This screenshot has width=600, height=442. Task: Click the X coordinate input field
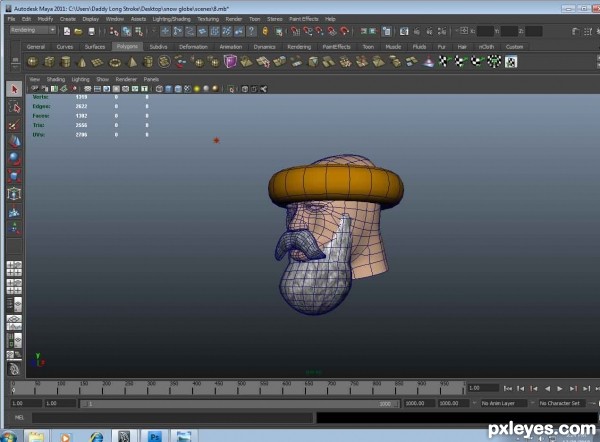point(485,31)
